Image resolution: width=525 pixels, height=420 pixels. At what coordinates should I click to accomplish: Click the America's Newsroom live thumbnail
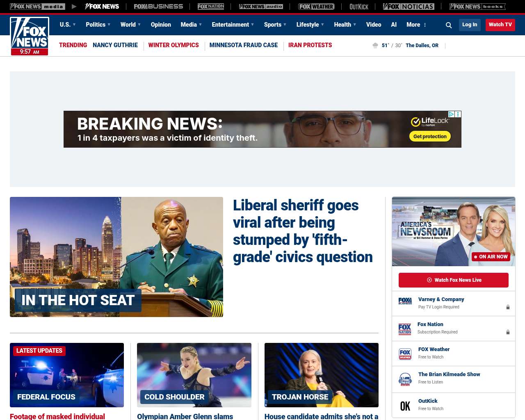point(454,231)
